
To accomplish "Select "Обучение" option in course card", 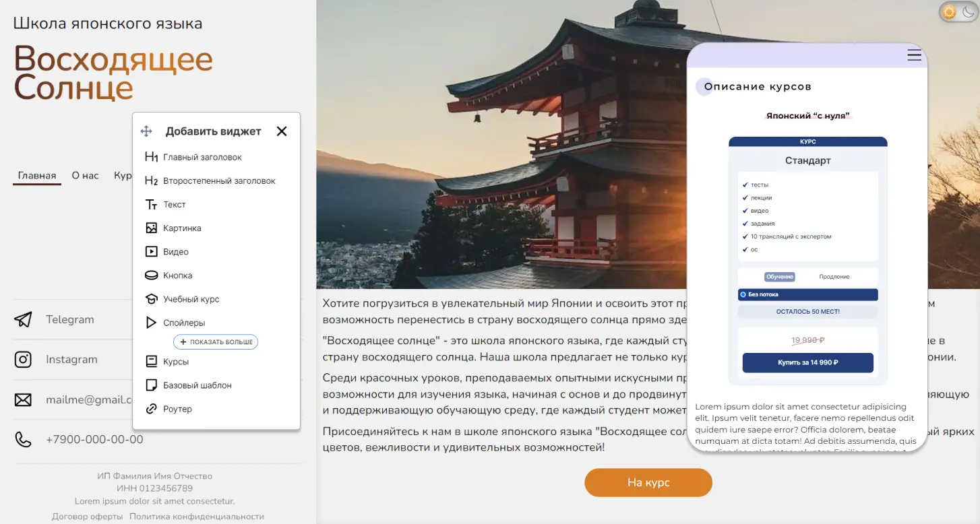I will pyautogui.click(x=780, y=277).
